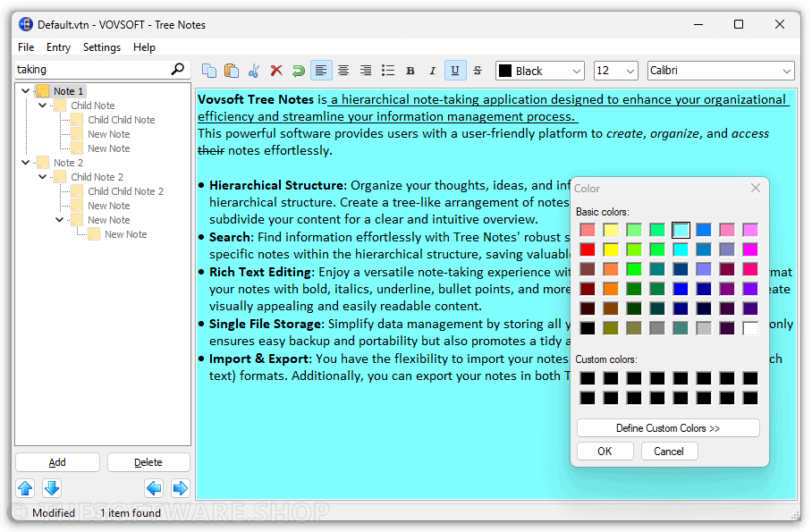Image resolution: width=812 pixels, height=532 pixels.
Task: Pick the white basic color swatch
Action: 750,328
